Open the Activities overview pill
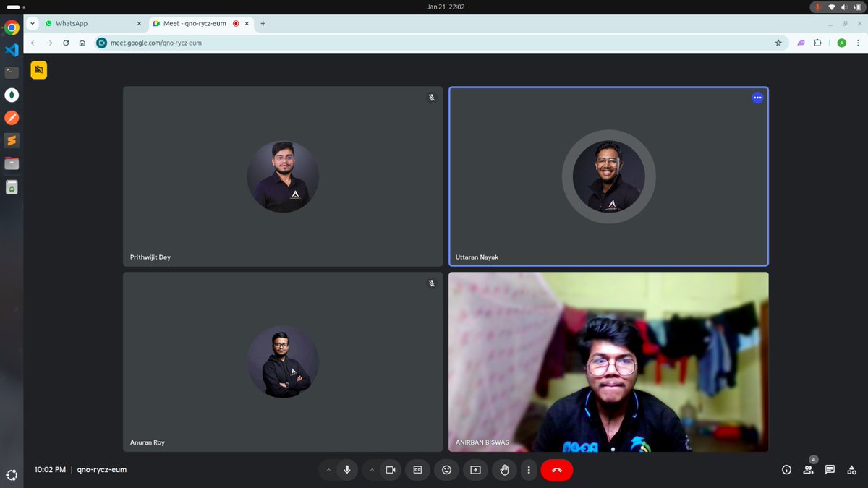 pos(15,7)
